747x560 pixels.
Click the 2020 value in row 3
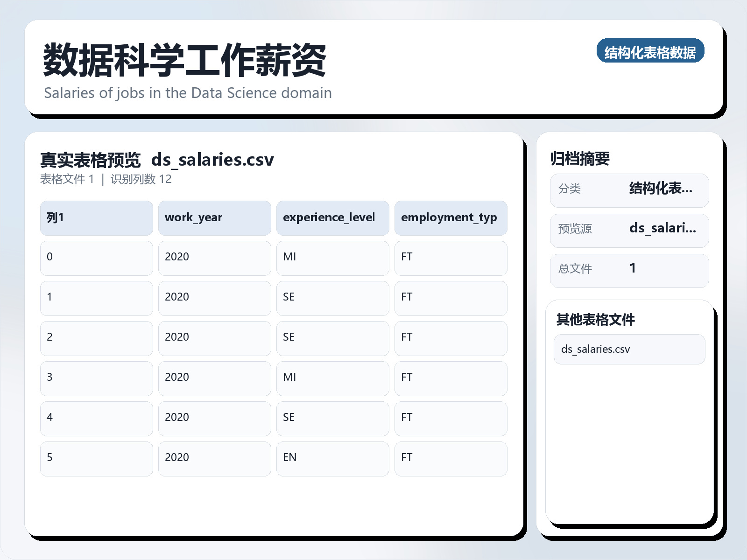(215, 377)
